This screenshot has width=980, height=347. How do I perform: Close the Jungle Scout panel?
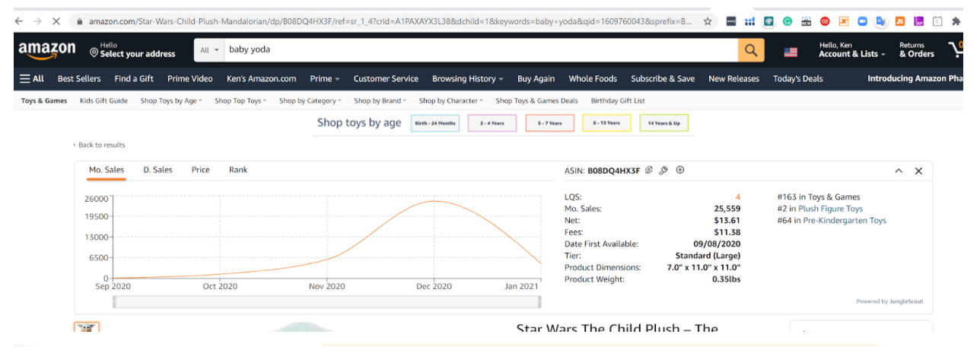coord(918,171)
